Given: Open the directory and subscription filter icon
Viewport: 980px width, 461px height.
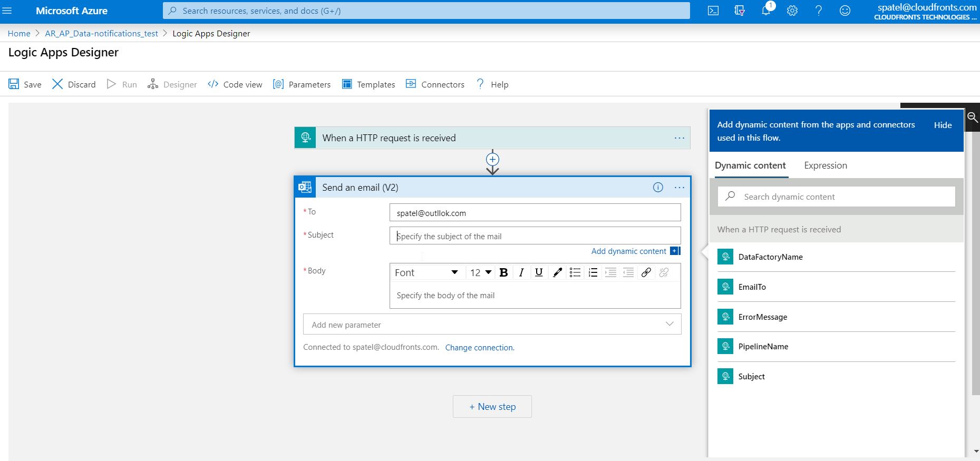Looking at the screenshot, I should click(740, 11).
